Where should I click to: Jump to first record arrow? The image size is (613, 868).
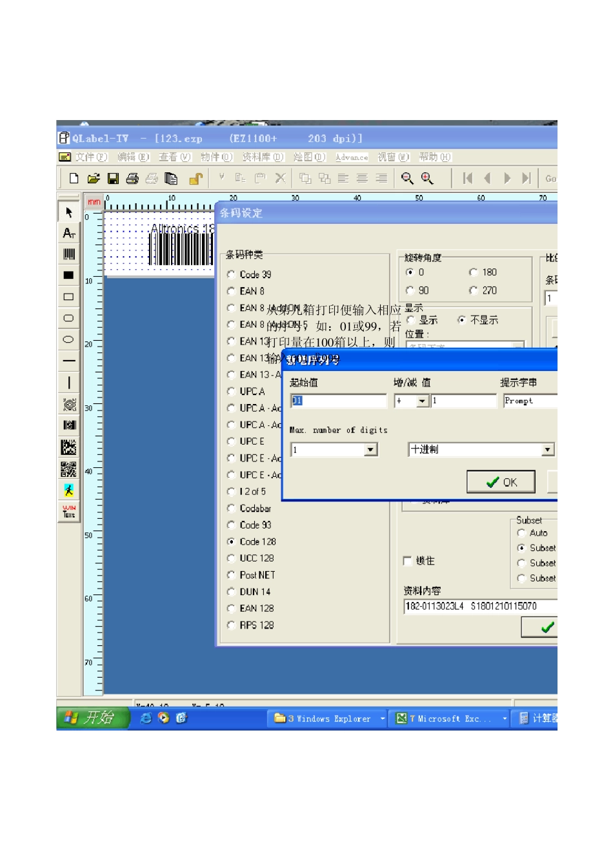pos(468,178)
